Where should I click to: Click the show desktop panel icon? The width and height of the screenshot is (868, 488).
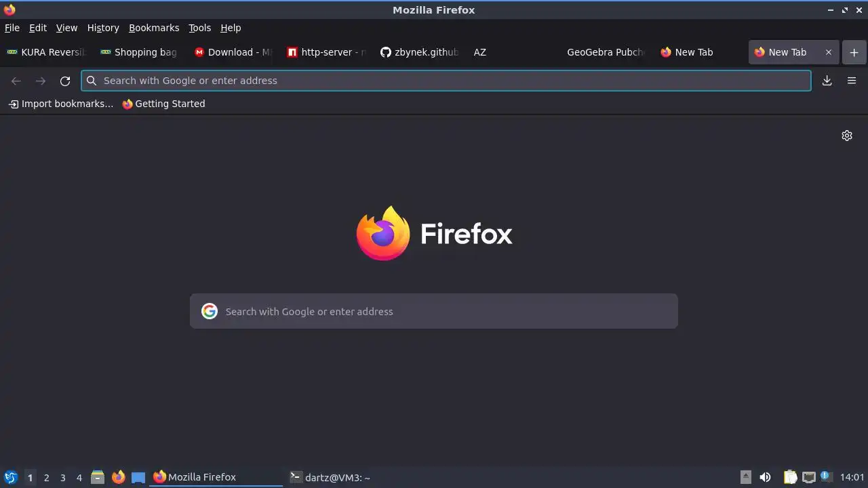coord(138,477)
